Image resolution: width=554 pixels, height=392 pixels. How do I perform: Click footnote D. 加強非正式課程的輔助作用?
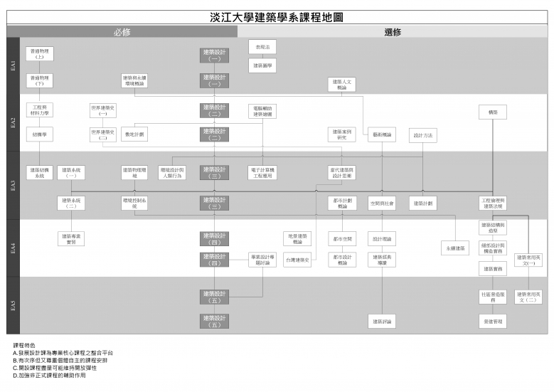click(x=49, y=375)
